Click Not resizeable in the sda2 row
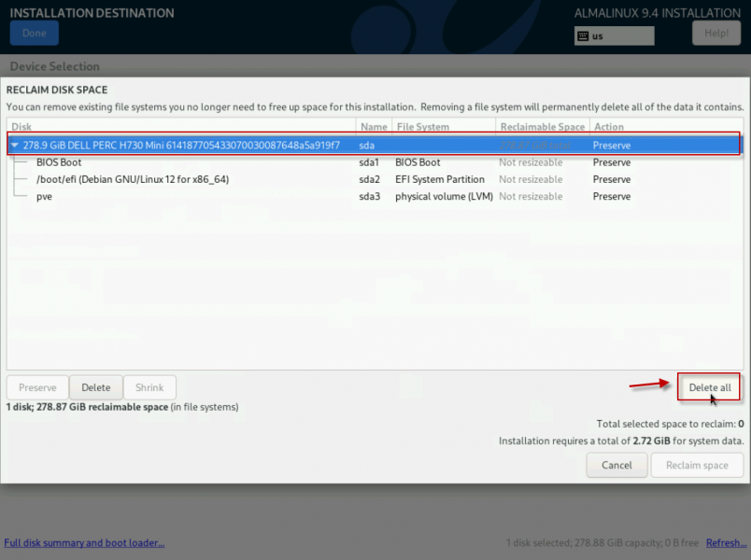Screen dimensions: 751x560 531,179
